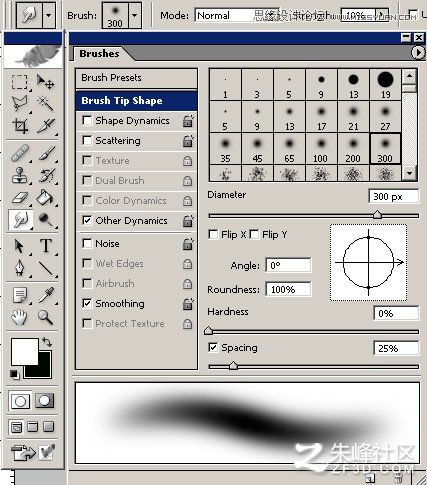Open Brush Presets section
Viewport: 427px width, 485px height.
[x=136, y=78]
